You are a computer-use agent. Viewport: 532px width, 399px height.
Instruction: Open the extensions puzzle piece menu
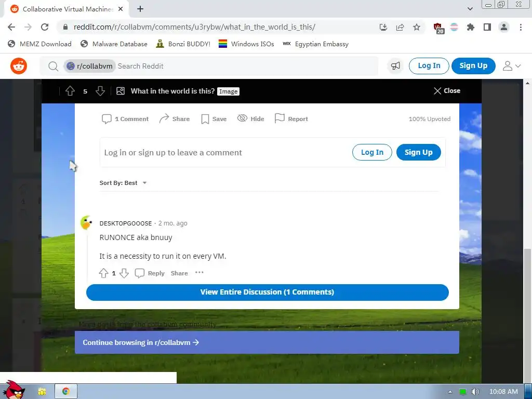tap(471, 27)
